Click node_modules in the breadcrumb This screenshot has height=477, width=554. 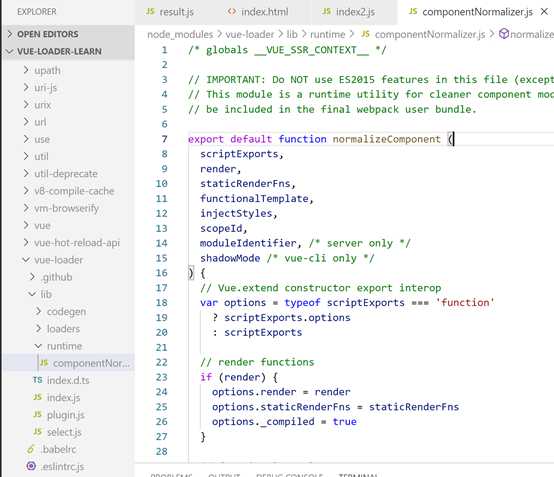pos(180,34)
